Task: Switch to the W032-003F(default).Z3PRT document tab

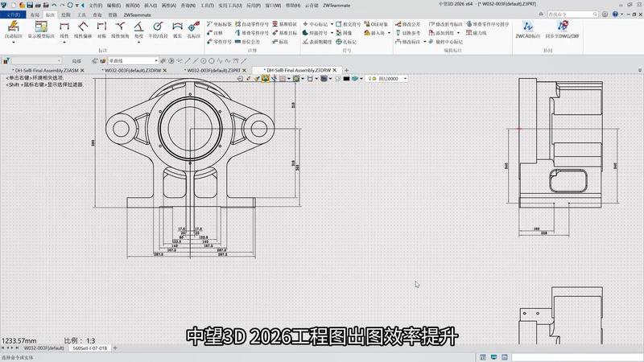Action: coord(213,70)
